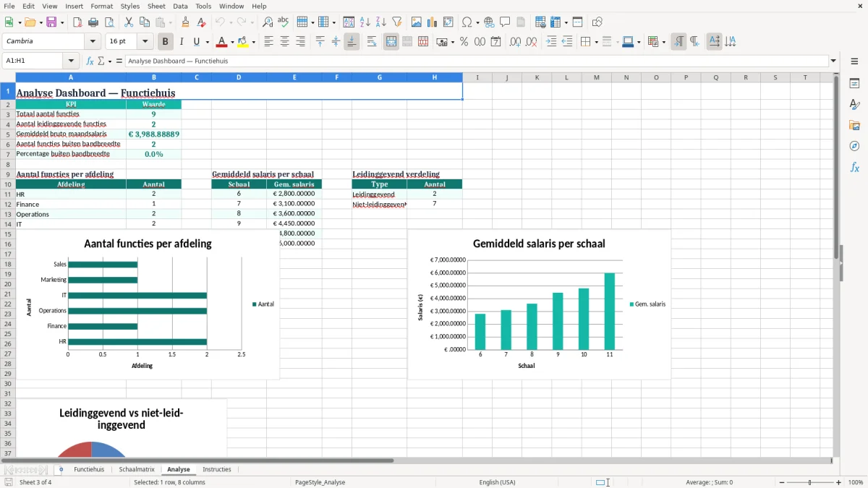
Task: Click the Select Function sigma button
Action: point(101,61)
